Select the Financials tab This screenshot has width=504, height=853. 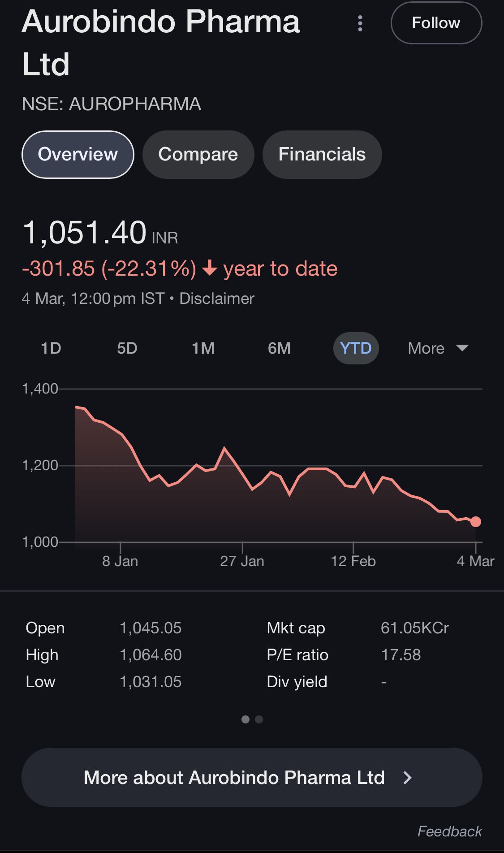tap(322, 155)
